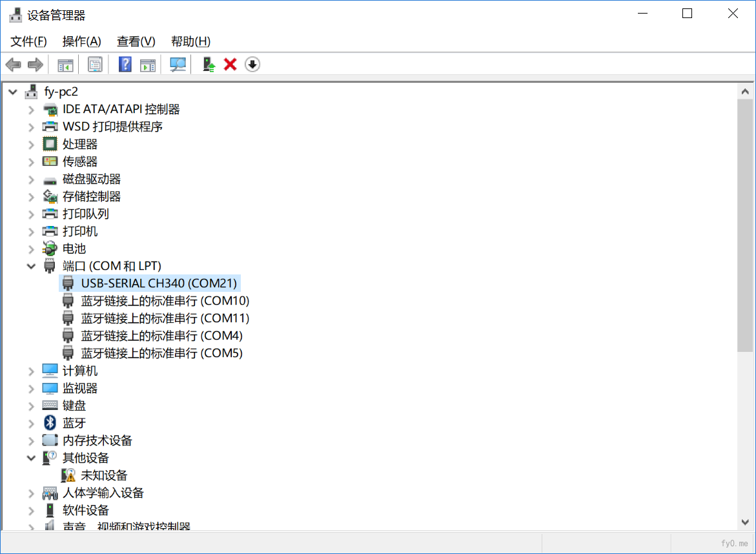Open the 文件(F) menu

tap(28, 41)
